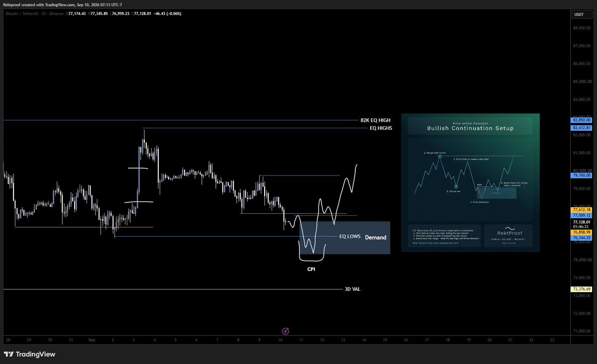This screenshot has height=364, width=597.
Task: Select the "EQ LOWS" label
Action: (x=350, y=237)
